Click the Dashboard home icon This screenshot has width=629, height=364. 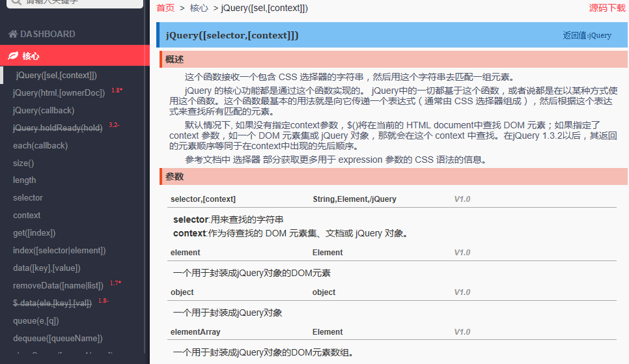12,34
